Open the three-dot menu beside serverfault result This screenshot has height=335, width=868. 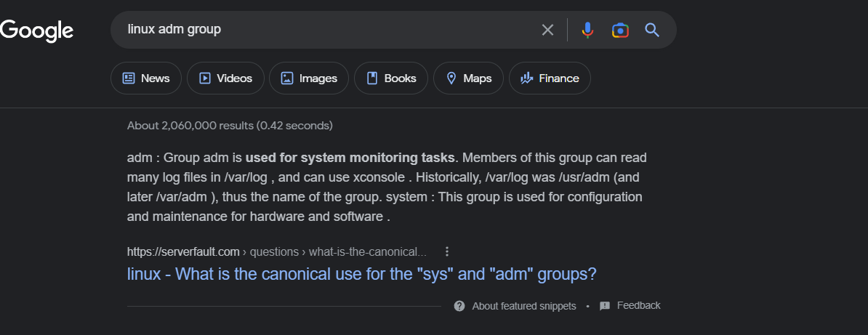447,252
